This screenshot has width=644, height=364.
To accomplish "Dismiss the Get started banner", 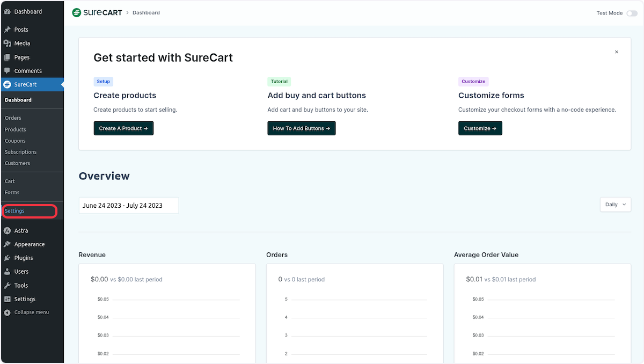I will (x=617, y=52).
